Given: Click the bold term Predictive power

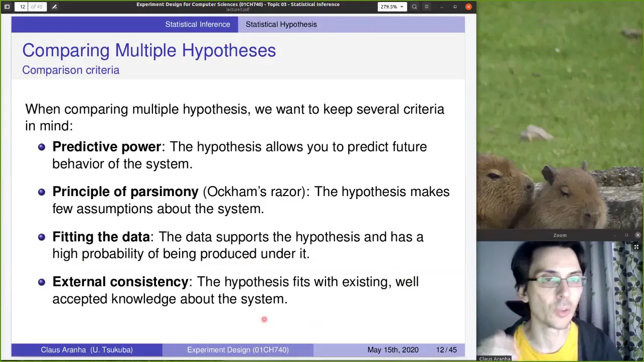Looking at the screenshot, I should coord(107,146).
